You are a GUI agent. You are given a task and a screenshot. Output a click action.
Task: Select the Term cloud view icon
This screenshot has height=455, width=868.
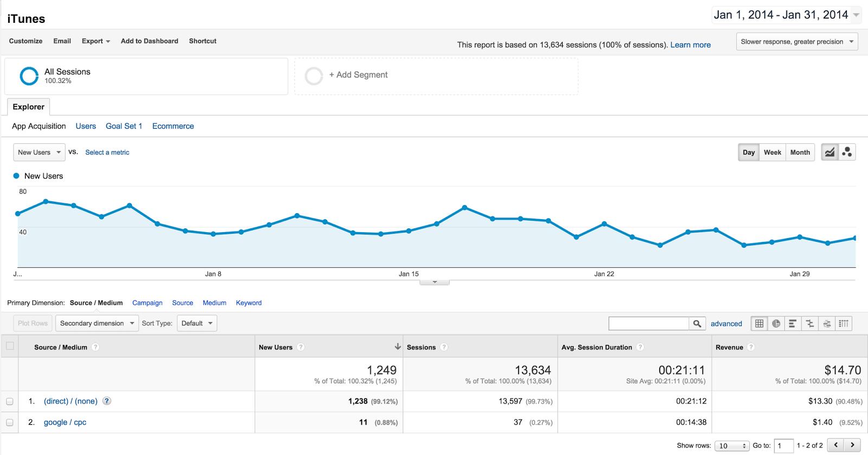tap(826, 324)
